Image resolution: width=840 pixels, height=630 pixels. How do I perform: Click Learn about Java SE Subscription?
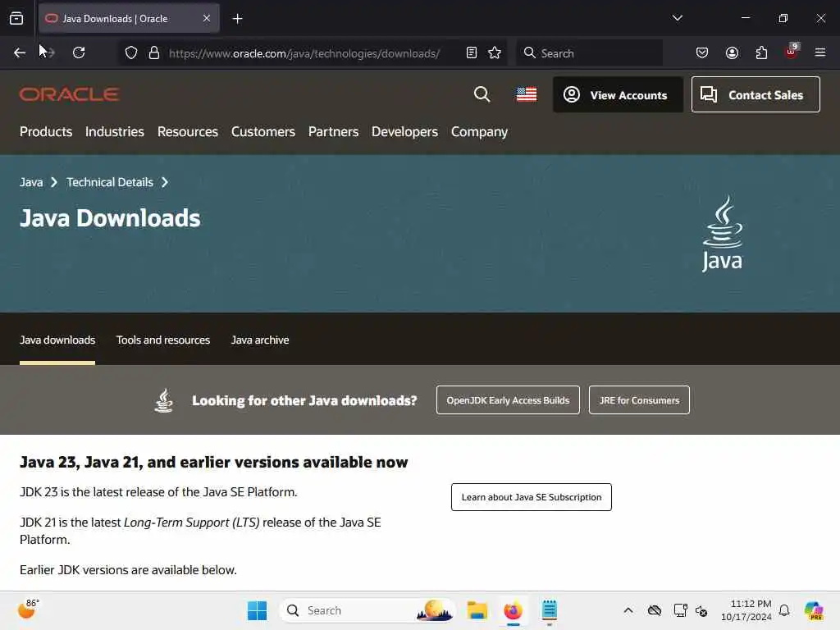[532, 497]
